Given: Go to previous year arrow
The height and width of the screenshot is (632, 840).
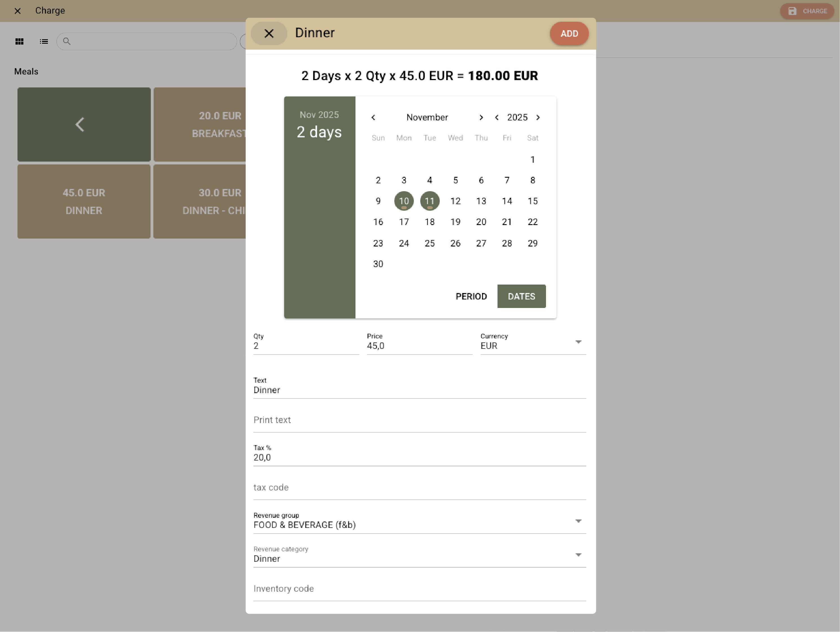Looking at the screenshot, I should (497, 117).
